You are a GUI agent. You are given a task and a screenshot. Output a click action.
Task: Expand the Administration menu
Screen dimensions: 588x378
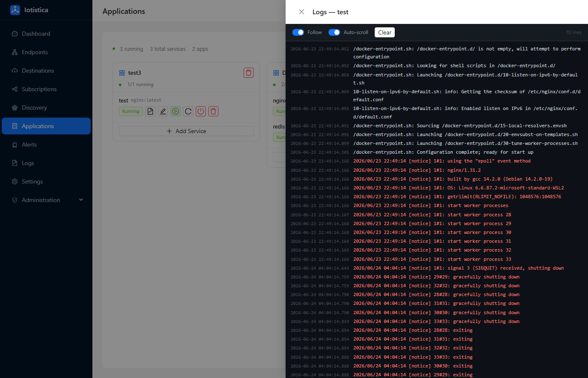click(46, 200)
